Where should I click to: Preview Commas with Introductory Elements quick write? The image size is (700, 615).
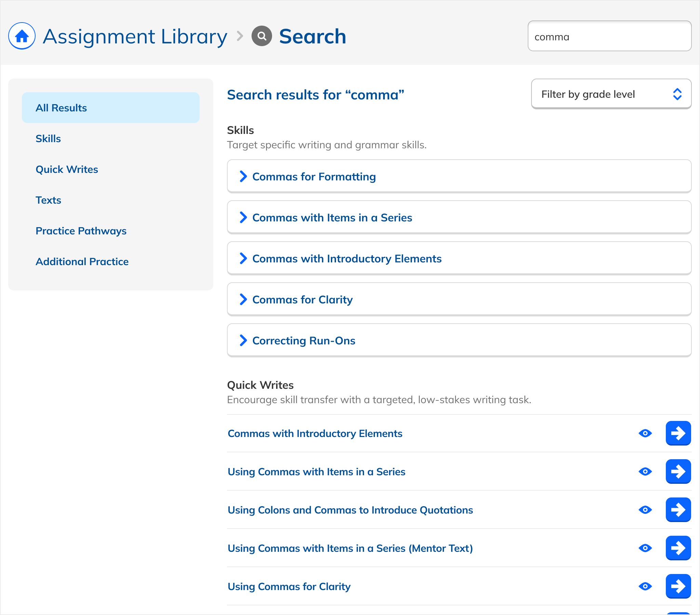(645, 433)
